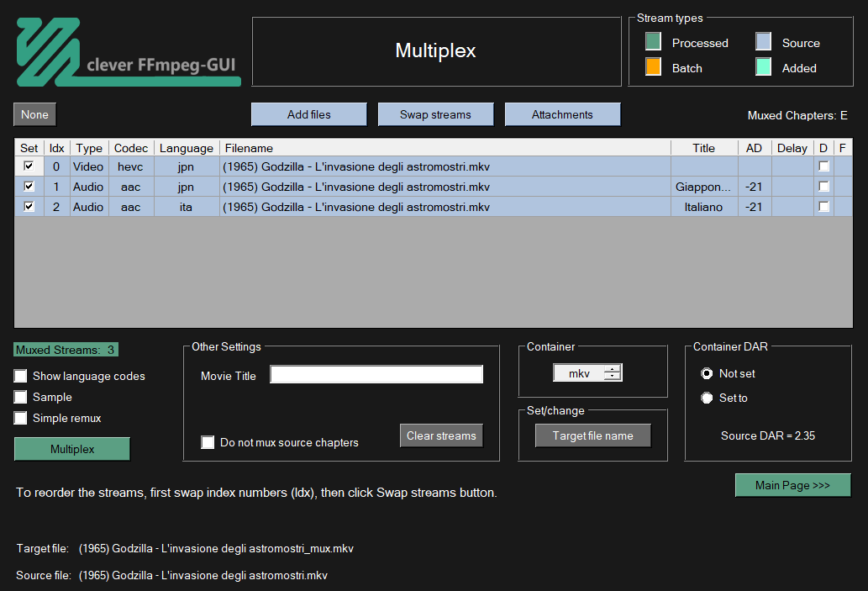Open the mkv container selector

coord(579,374)
